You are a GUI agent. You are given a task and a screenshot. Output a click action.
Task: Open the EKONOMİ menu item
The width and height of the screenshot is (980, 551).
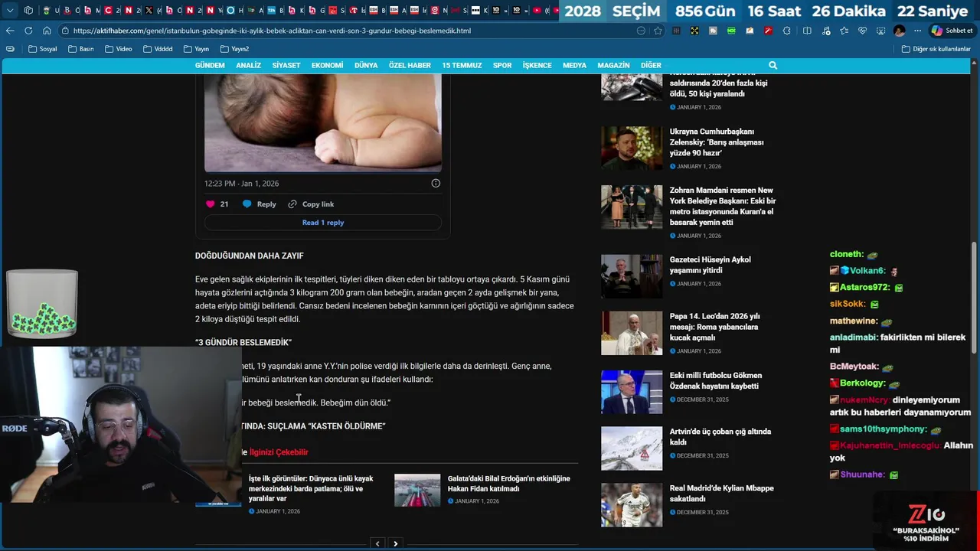[327, 66]
